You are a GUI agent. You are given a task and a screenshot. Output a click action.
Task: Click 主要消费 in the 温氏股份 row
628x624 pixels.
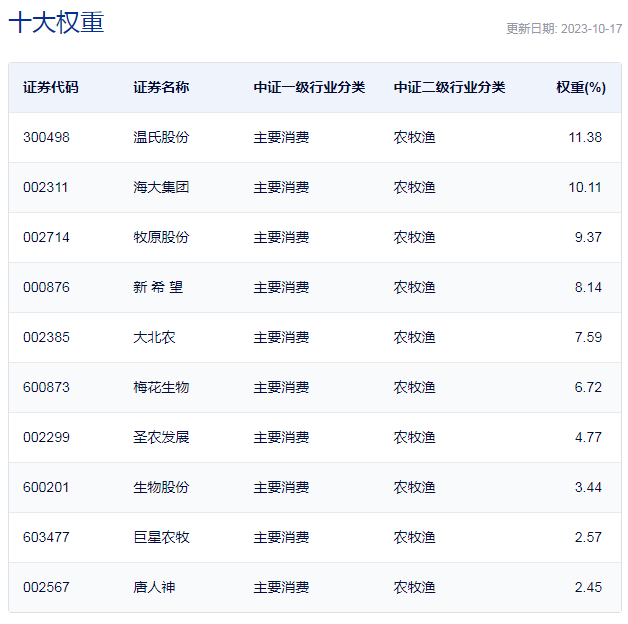coord(281,137)
